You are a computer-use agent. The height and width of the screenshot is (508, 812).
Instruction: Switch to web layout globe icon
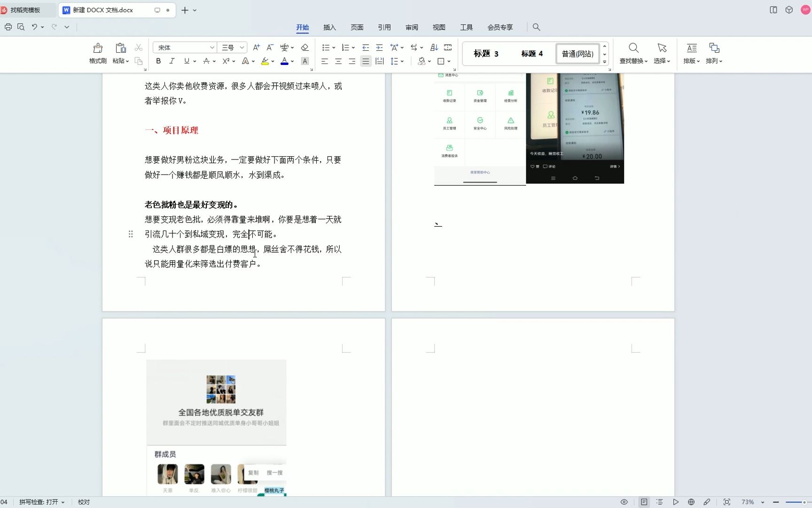pyautogui.click(x=691, y=502)
